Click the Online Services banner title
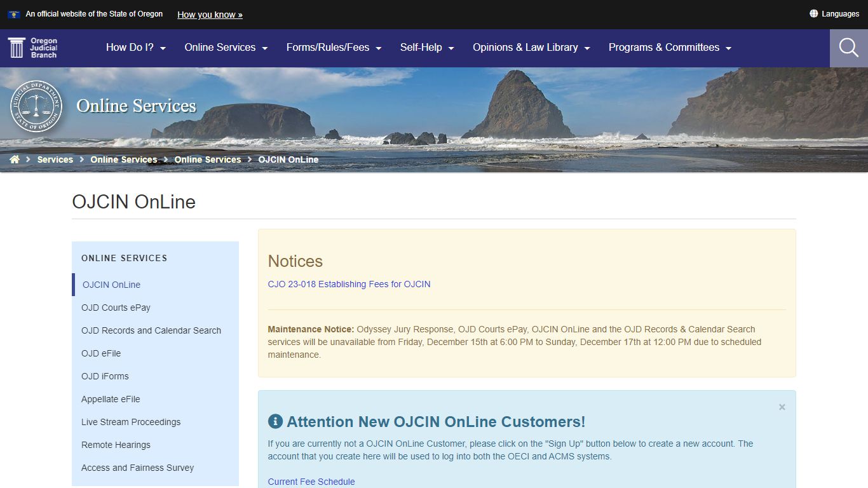Viewport: 868px width, 488px height. pos(137,106)
